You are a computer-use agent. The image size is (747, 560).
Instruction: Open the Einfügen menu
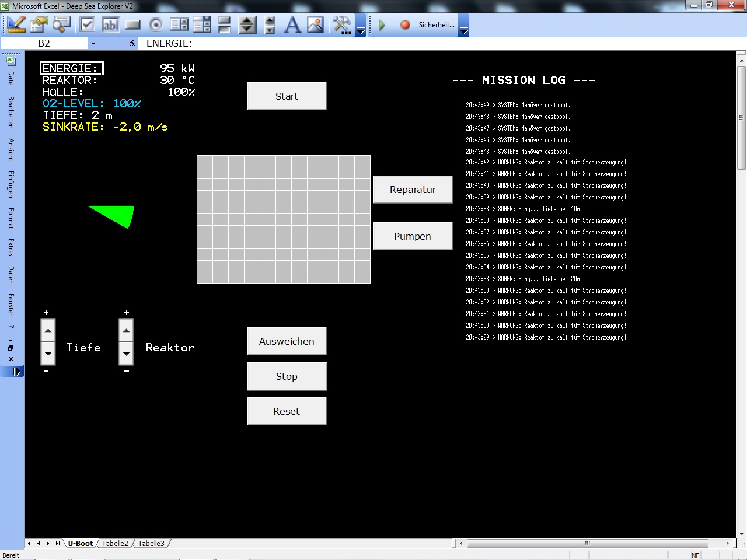click(x=11, y=184)
